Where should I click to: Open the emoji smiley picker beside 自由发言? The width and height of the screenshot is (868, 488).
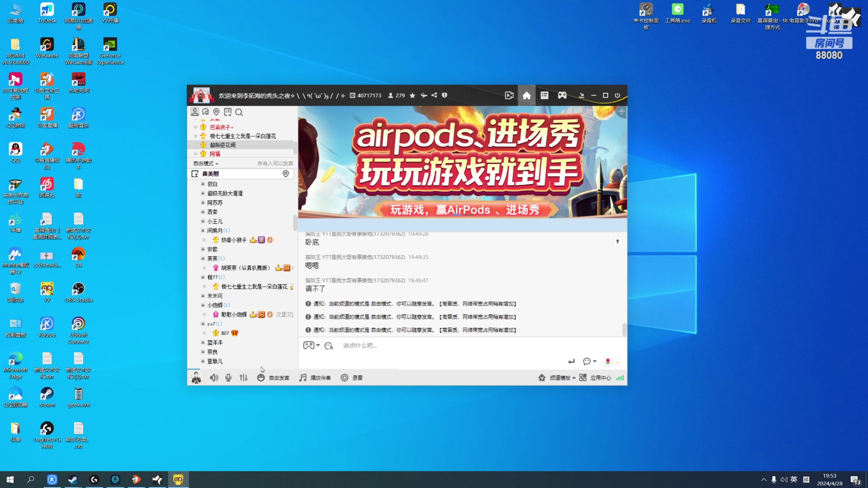coord(261,378)
